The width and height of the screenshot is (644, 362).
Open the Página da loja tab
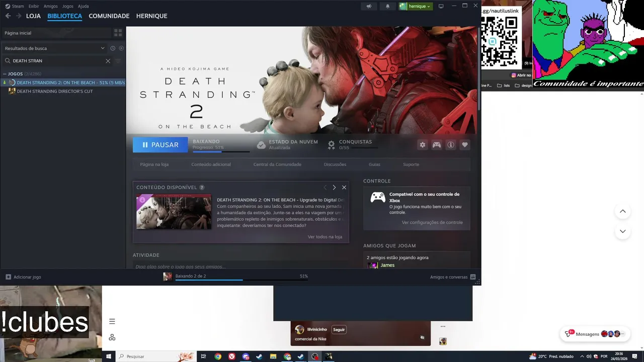click(154, 164)
